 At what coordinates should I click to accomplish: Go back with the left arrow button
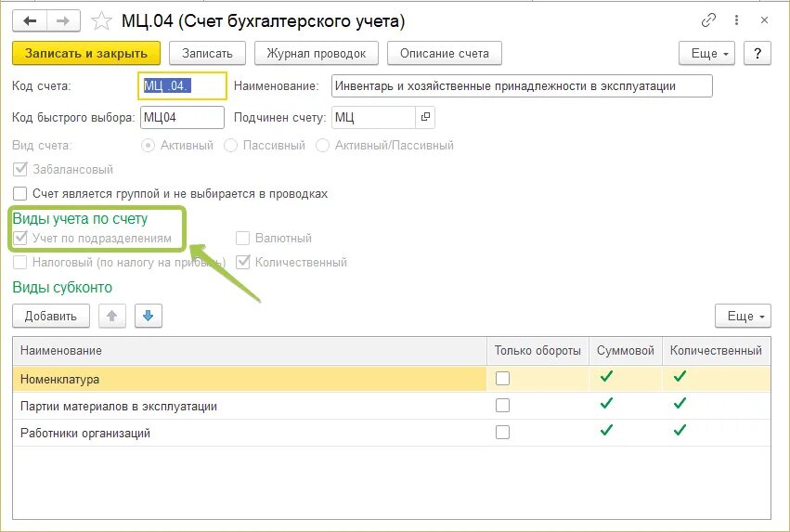(30, 21)
